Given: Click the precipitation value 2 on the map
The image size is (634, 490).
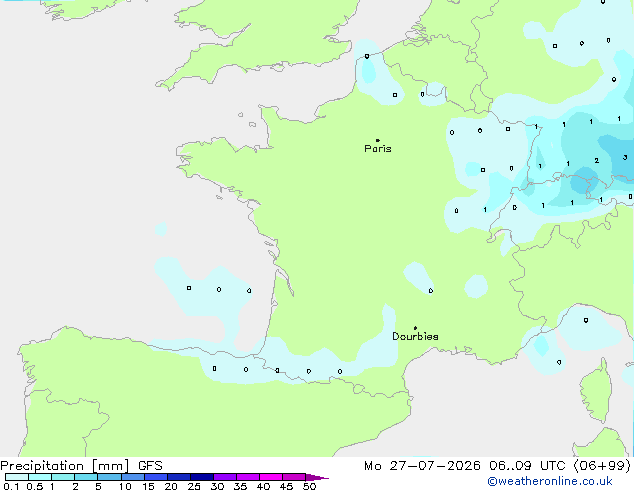Looking at the screenshot, I should pos(597,161).
